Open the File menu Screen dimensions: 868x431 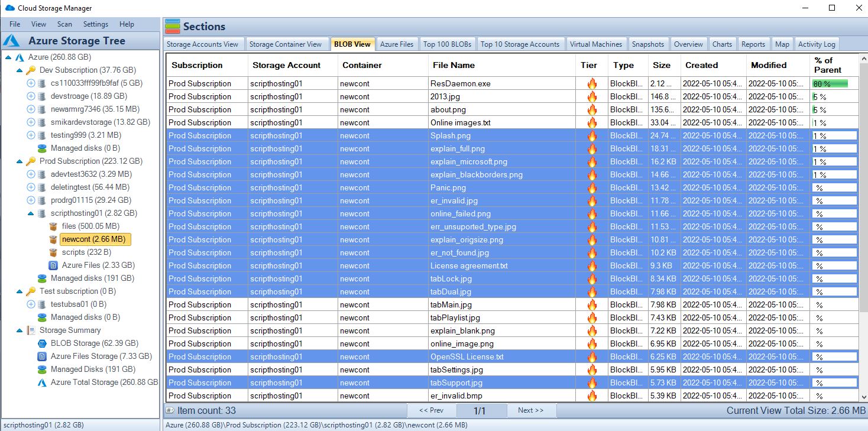point(15,24)
